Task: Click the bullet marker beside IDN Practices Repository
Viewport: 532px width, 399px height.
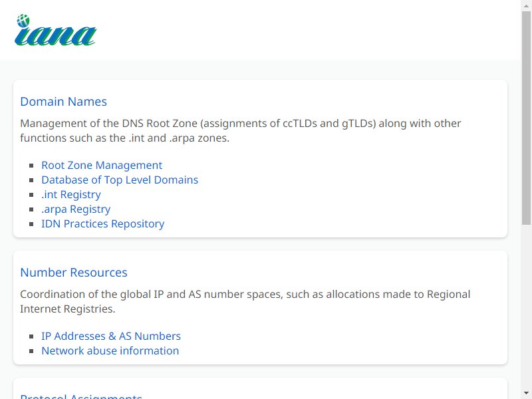Action: coord(31,224)
